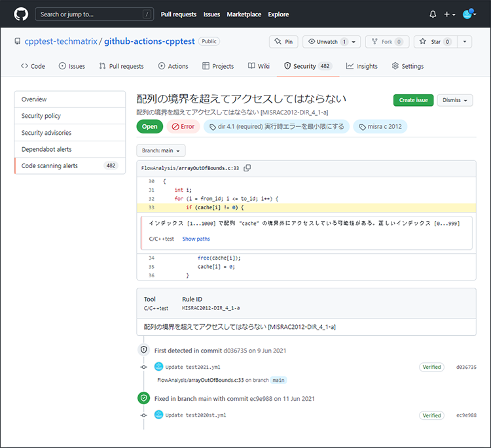Image resolution: width=491 pixels, height=448 pixels.
Task: Switch to the Projects tab
Action: pyautogui.click(x=218, y=66)
